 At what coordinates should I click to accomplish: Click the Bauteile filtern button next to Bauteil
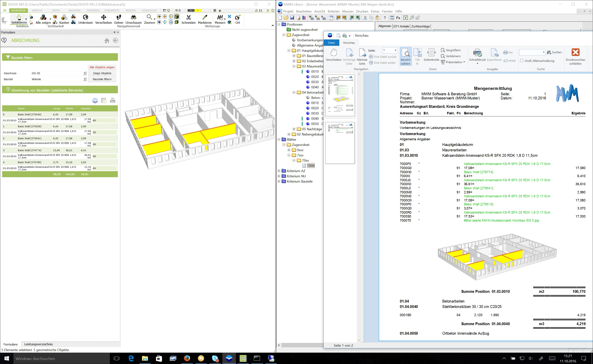pos(102,79)
